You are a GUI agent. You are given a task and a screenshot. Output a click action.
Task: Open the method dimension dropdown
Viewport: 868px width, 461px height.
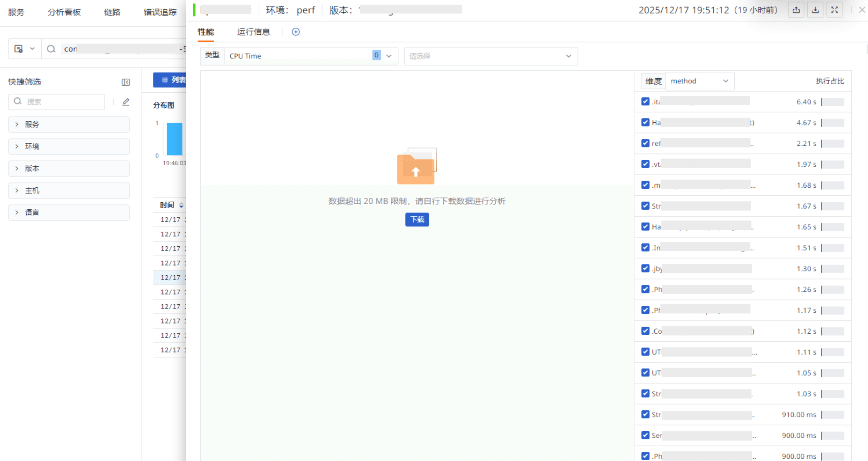click(x=699, y=81)
